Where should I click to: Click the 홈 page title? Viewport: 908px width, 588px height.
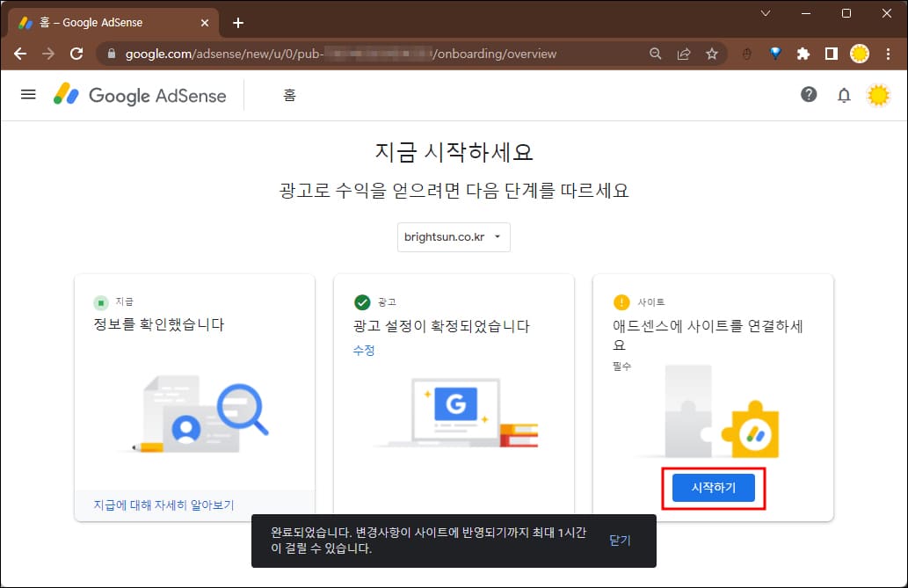tap(289, 95)
